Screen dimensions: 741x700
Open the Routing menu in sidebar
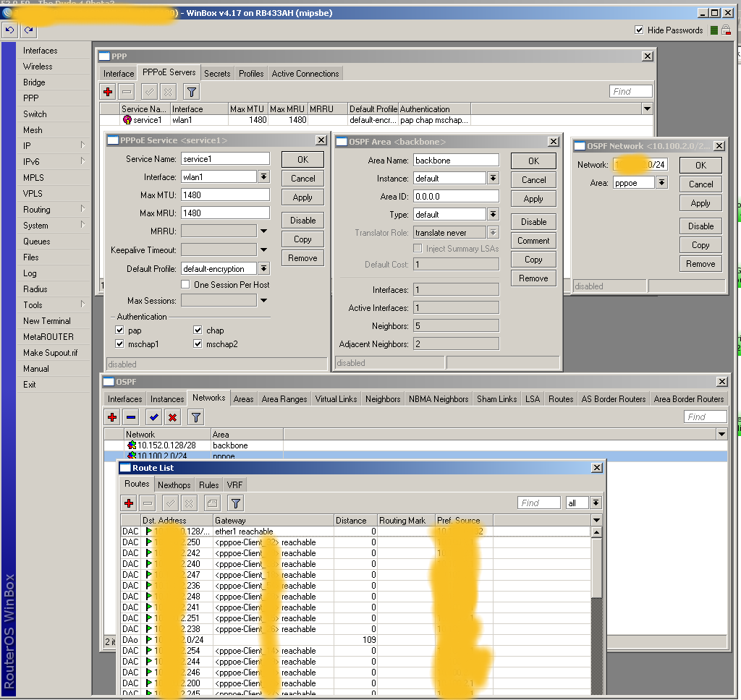37,210
